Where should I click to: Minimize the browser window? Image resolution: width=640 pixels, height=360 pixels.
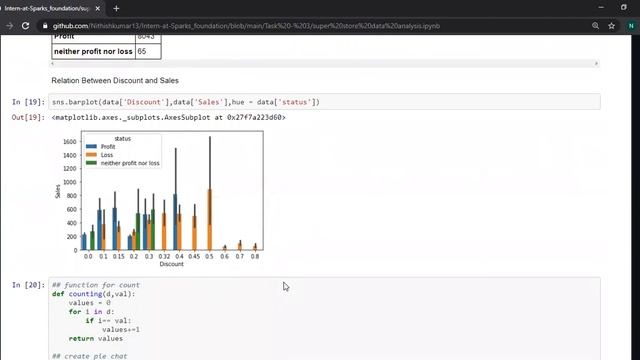coord(601,7)
